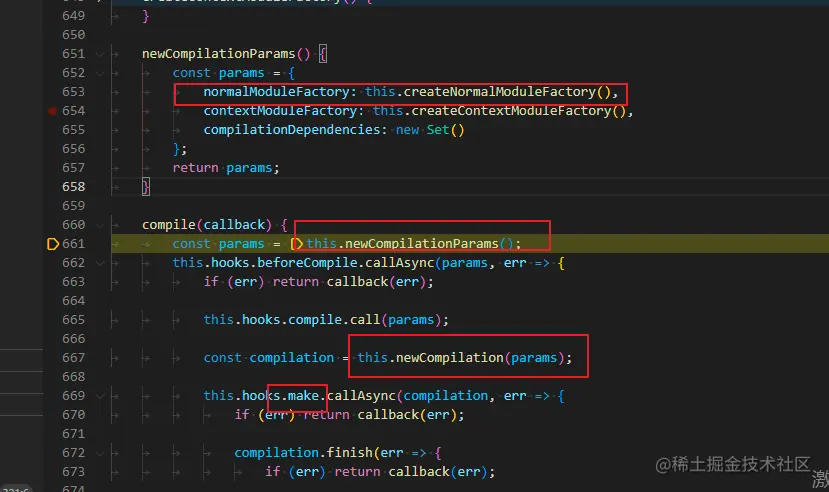Click the finish method on line 672

pyautogui.click(x=349, y=453)
